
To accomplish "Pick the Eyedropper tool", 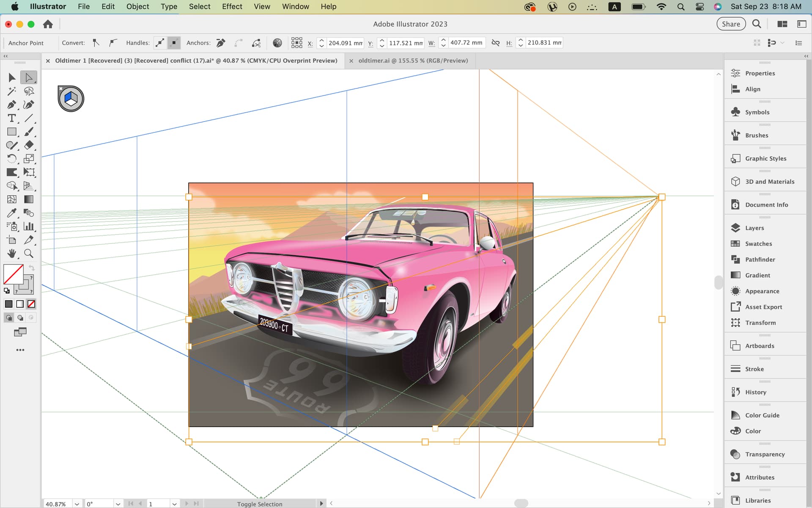I will coord(12,213).
